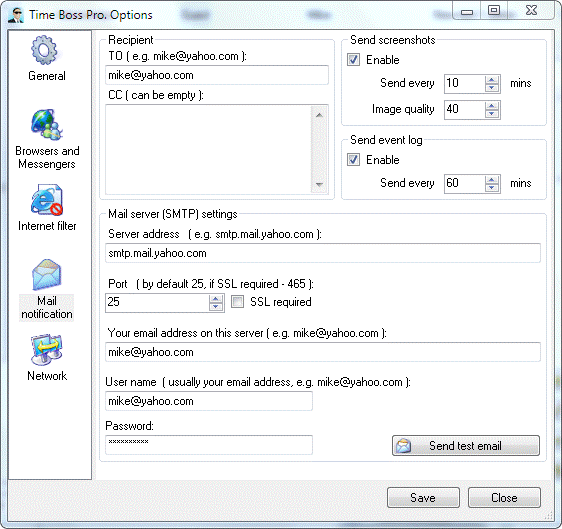
Task: Disable the Send screenshots Enable checkbox
Action: [x=353, y=59]
